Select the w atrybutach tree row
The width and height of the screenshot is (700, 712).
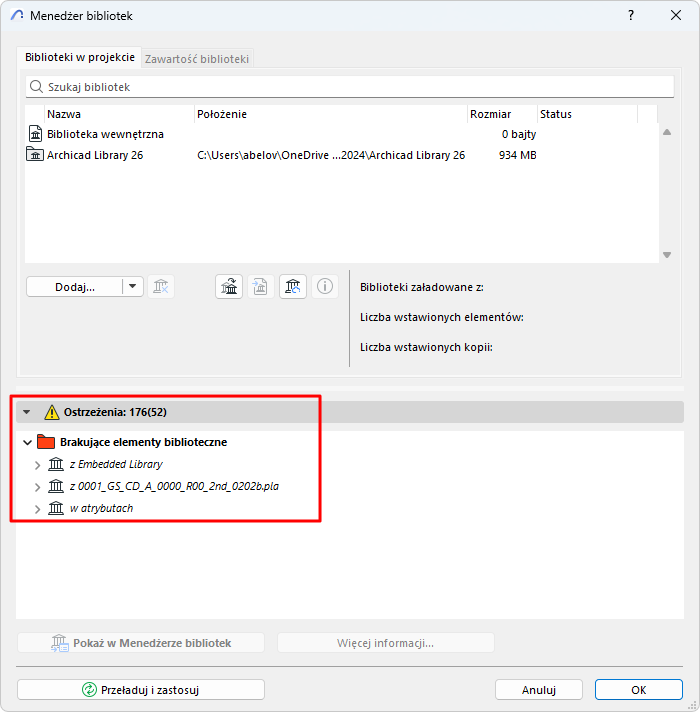click(x=101, y=508)
